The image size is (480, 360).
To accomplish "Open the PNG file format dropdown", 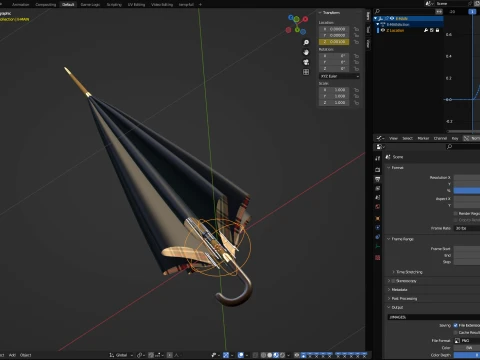I will 467,341.
